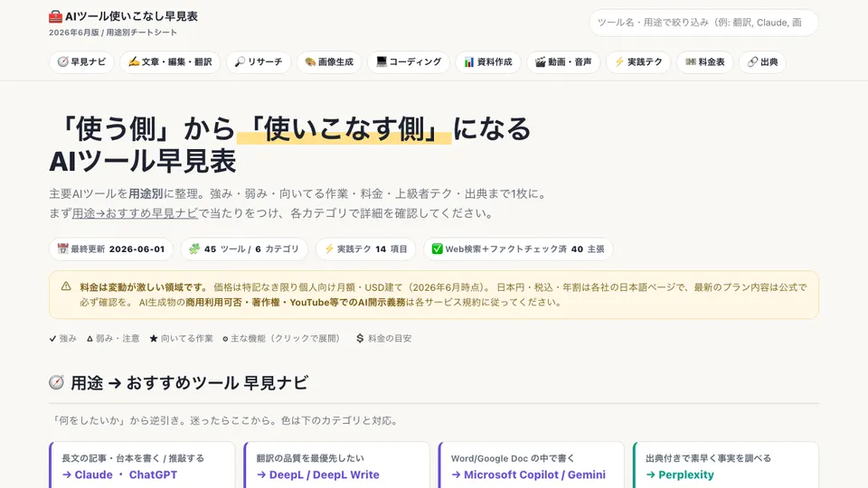Click the red toolbox logo icon

pyautogui.click(x=55, y=16)
